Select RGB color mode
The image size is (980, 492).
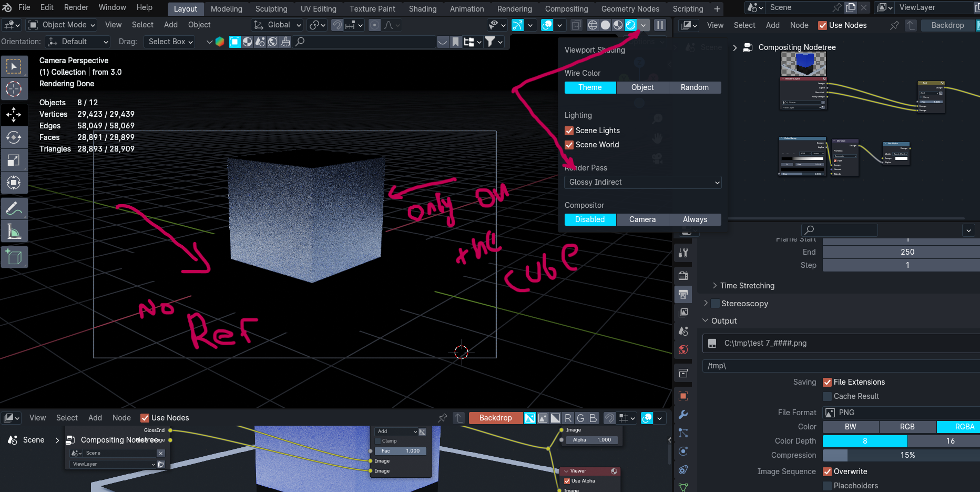pyautogui.click(x=907, y=427)
